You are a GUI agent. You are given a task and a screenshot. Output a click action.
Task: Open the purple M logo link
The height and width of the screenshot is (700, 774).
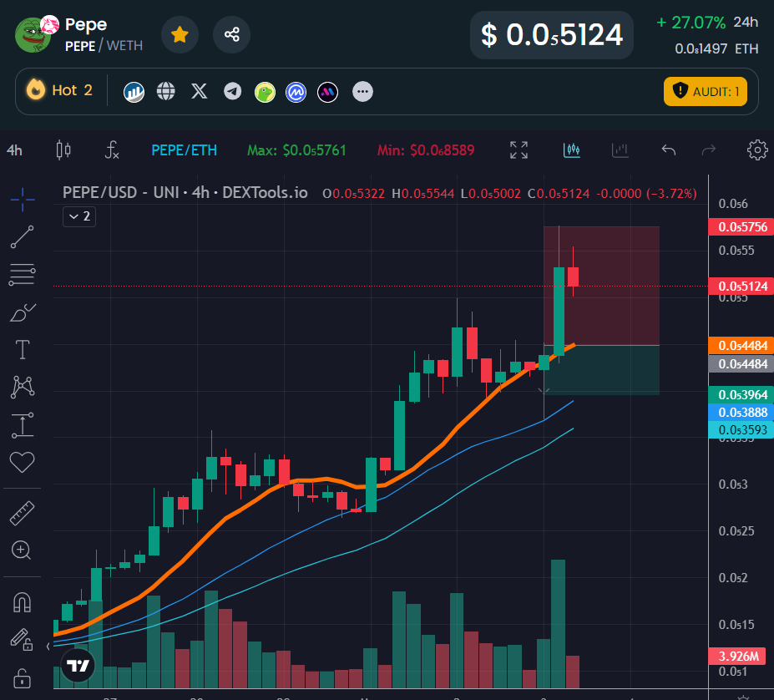pos(328,92)
